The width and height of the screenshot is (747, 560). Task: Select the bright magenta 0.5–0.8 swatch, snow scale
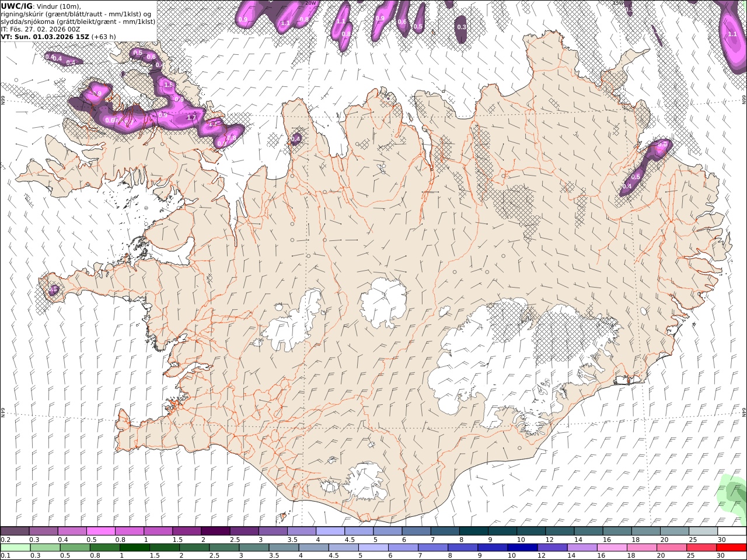tap(100, 531)
